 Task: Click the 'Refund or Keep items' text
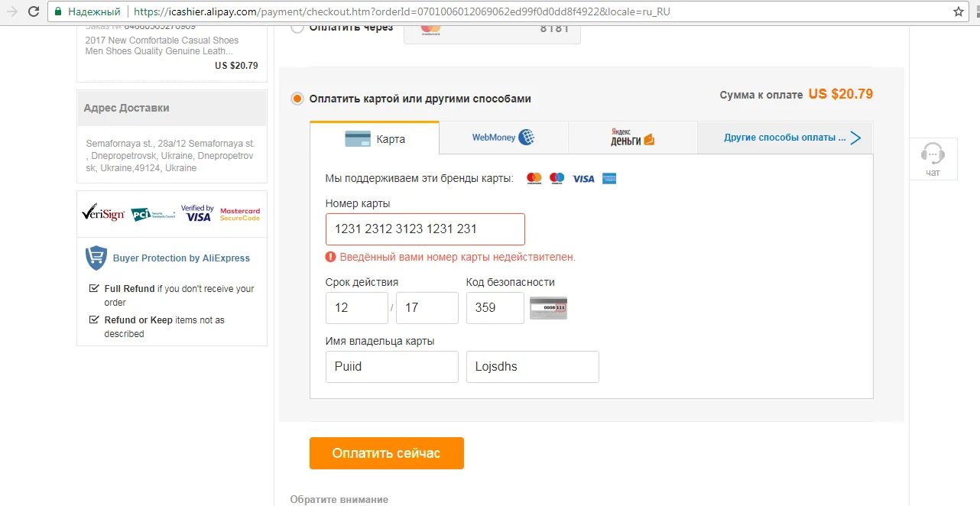coord(164,326)
